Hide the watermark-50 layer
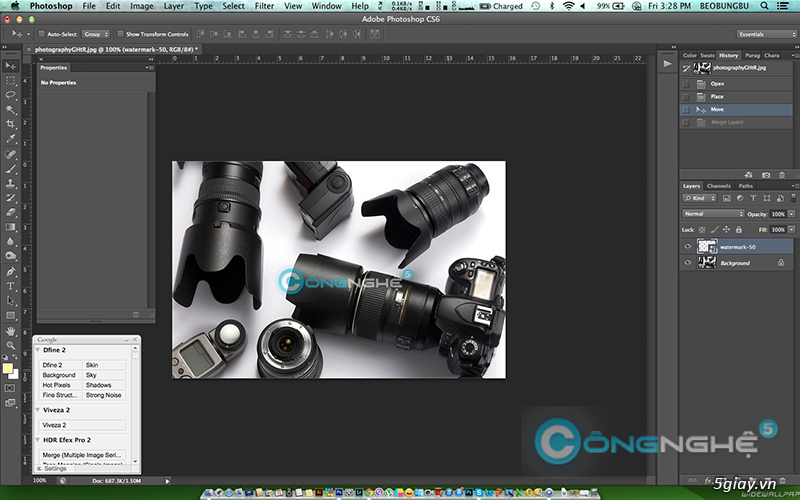Screen dimensions: 800x500 tap(687, 246)
